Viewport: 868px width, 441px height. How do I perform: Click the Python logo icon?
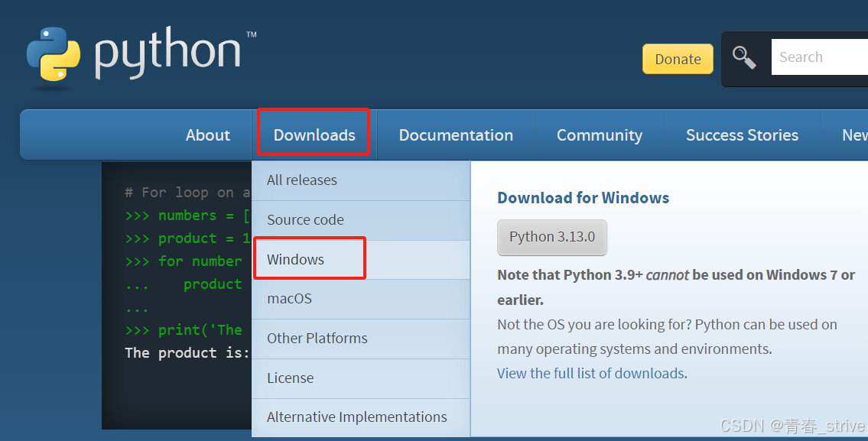point(53,54)
